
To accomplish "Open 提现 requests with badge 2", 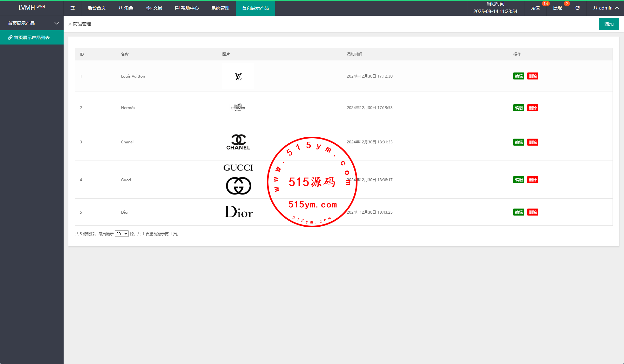I will 557,8.
